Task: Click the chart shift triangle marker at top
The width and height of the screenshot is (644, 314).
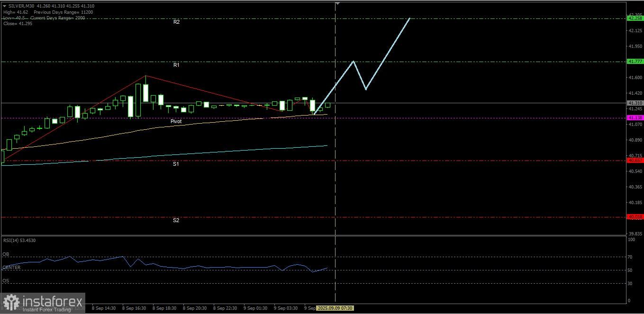Action: click(337, 3)
